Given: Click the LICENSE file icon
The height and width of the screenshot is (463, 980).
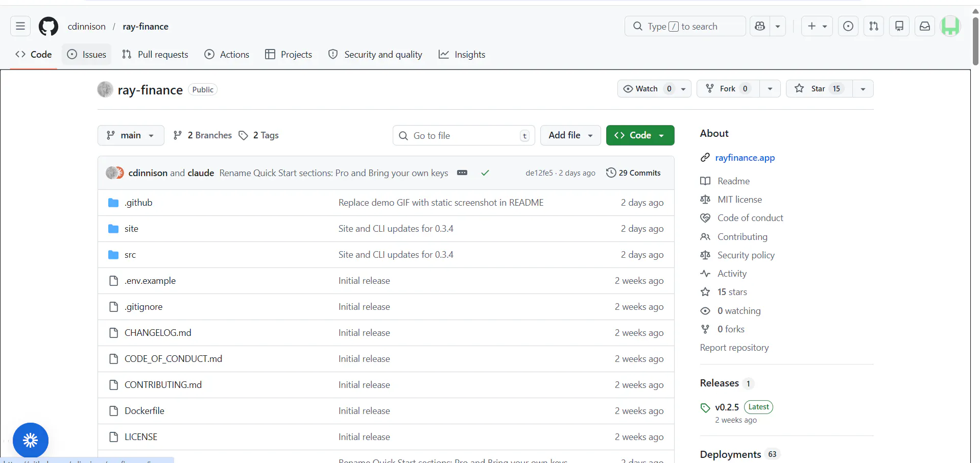Looking at the screenshot, I should pos(113,437).
